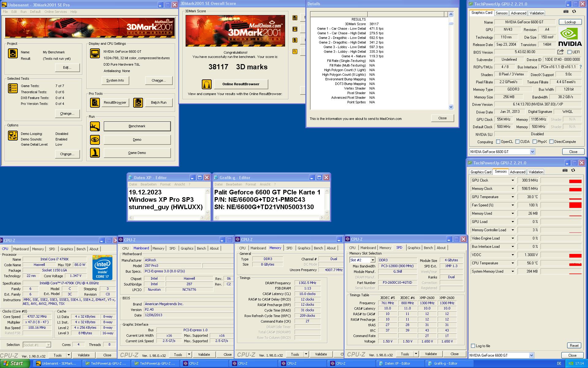Click the Online ResultBrowser button

[x=241, y=84]
